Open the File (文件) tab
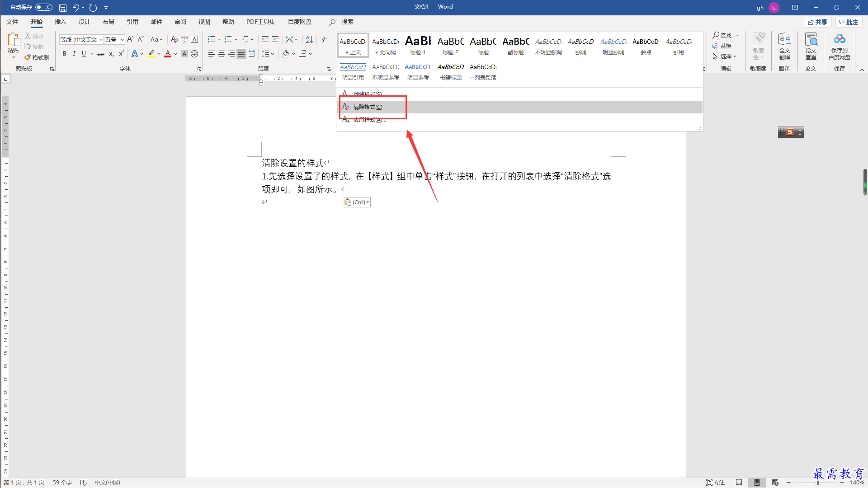Viewport: 868px width, 488px height. pos(12,22)
